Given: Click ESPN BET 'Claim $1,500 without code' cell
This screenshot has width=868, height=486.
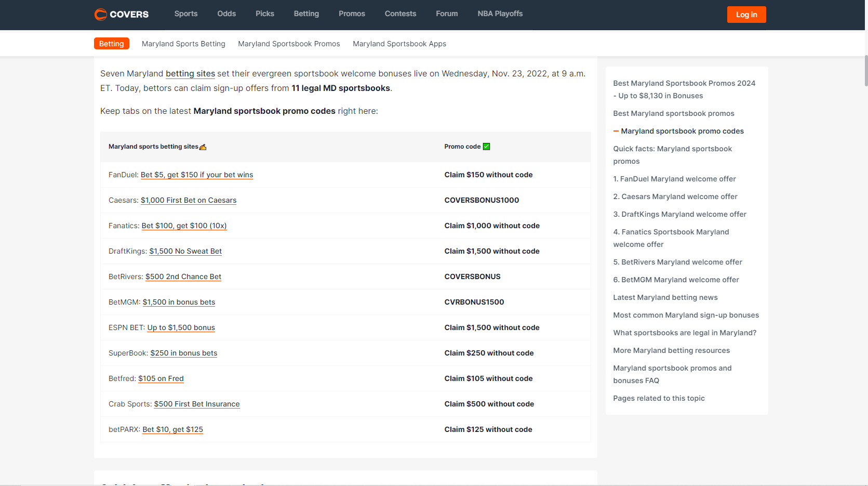Looking at the screenshot, I should pos(492,327).
